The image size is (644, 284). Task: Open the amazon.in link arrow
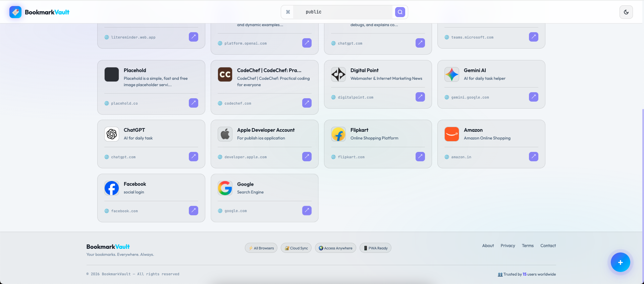tap(534, 157)
